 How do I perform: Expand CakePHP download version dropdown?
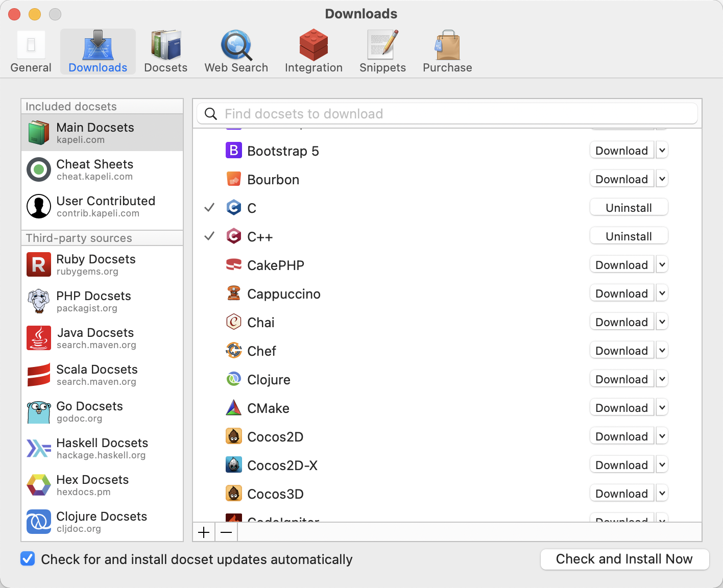[x=662, y=265]
